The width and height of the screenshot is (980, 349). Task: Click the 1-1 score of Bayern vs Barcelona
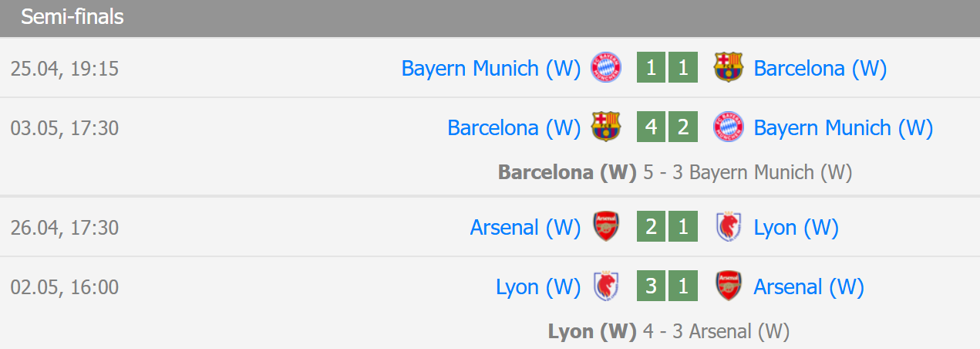[667, 68]
